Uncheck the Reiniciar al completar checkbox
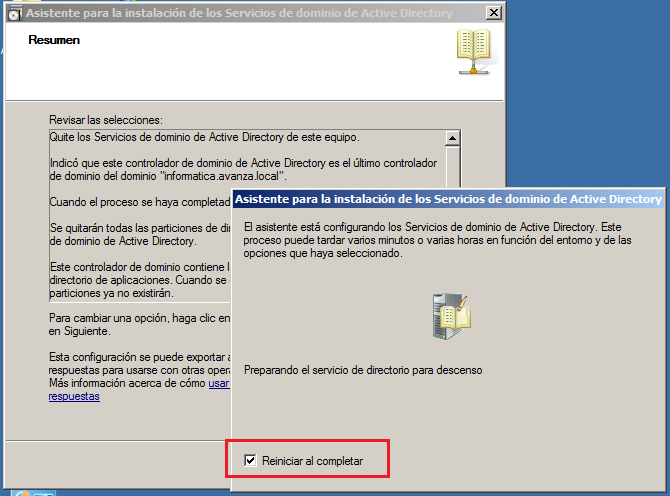The height and width of the screenshot is (496, 670). pos(251,460)
